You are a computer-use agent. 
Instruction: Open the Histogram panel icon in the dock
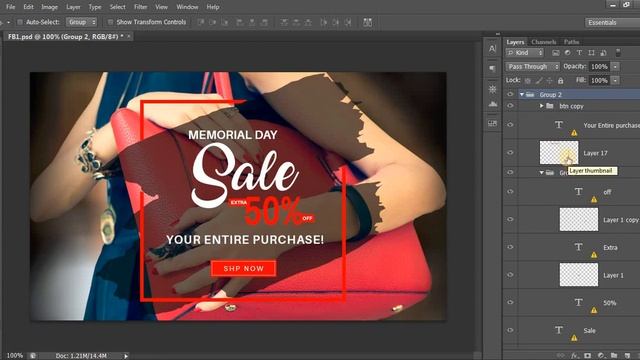492,104
